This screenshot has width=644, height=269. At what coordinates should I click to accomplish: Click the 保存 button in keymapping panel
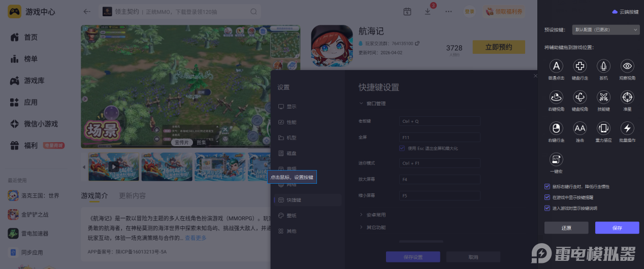(x=617, y=228)
